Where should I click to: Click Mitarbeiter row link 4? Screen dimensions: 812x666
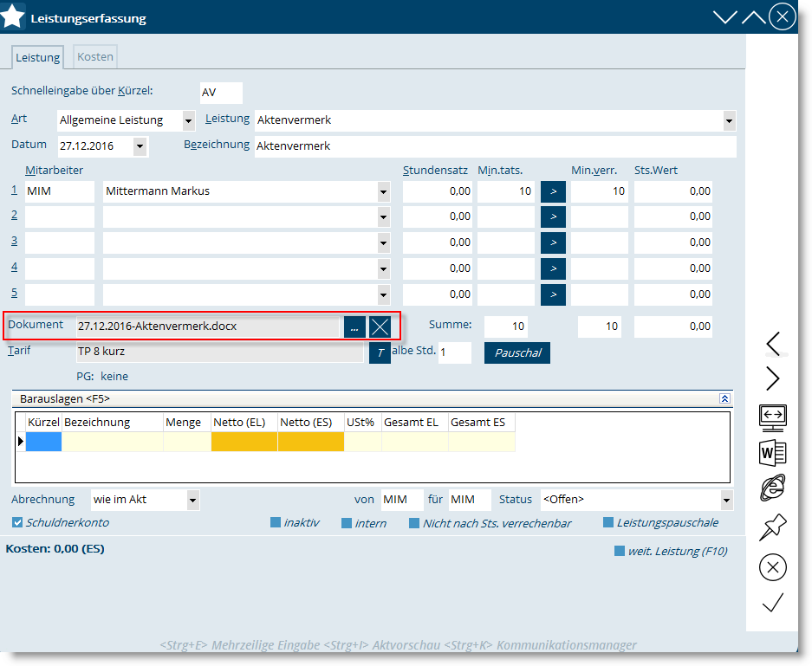tap(14, 267)
